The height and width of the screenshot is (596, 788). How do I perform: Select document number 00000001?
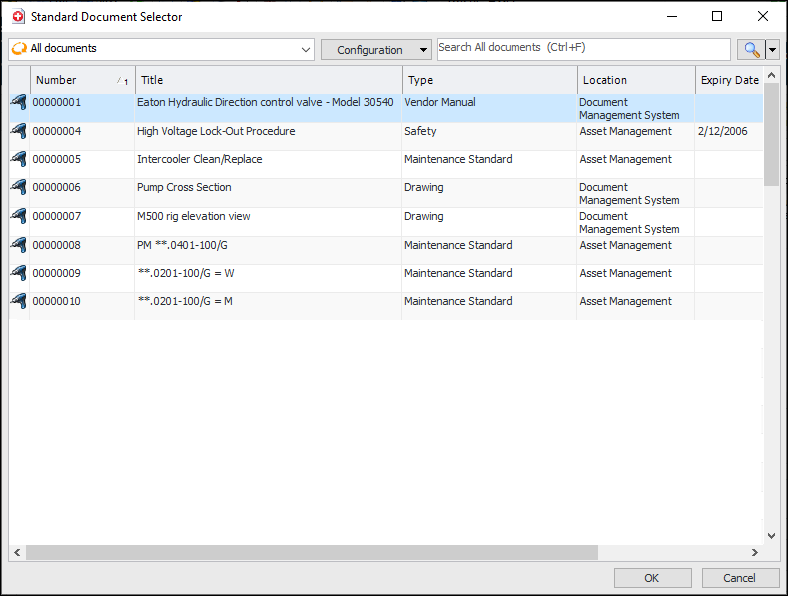[x=57, y=102]
